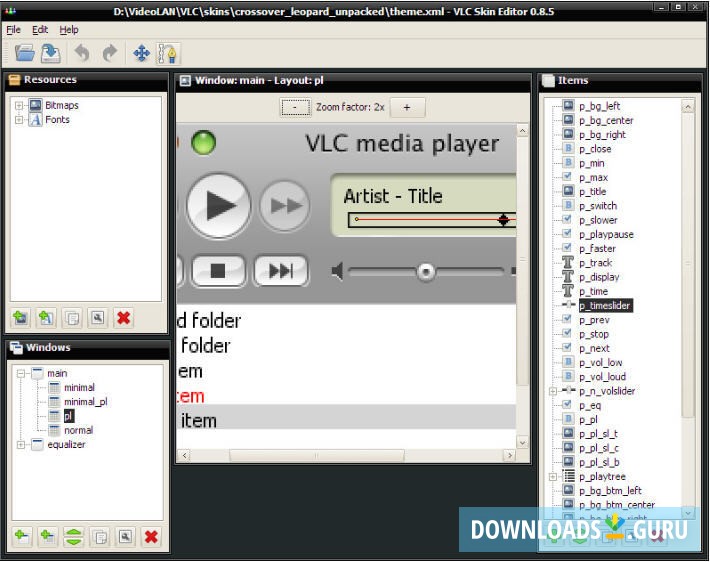Open the Edit menu
Viewport: 710px width, 562px height.
40,30
